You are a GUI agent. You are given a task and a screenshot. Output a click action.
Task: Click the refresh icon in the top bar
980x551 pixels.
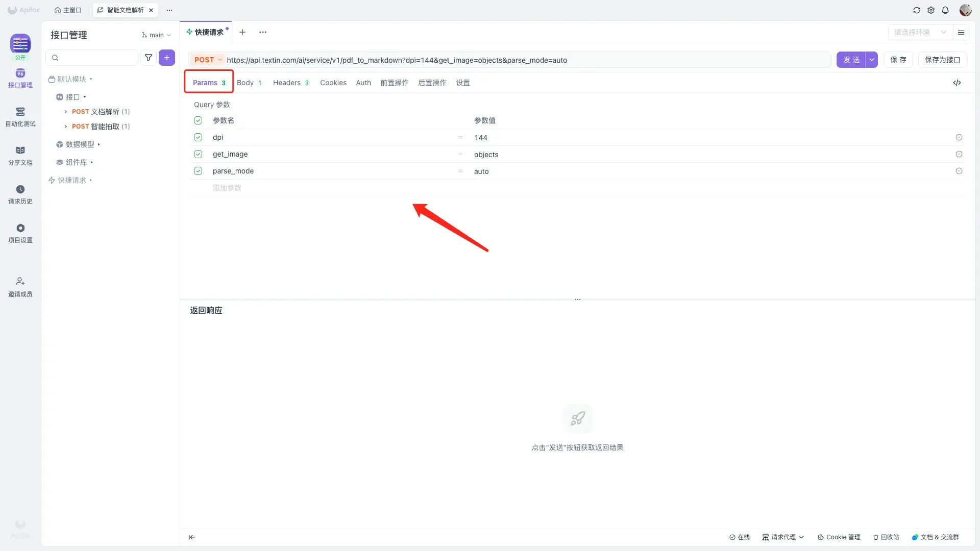(917, 10)
